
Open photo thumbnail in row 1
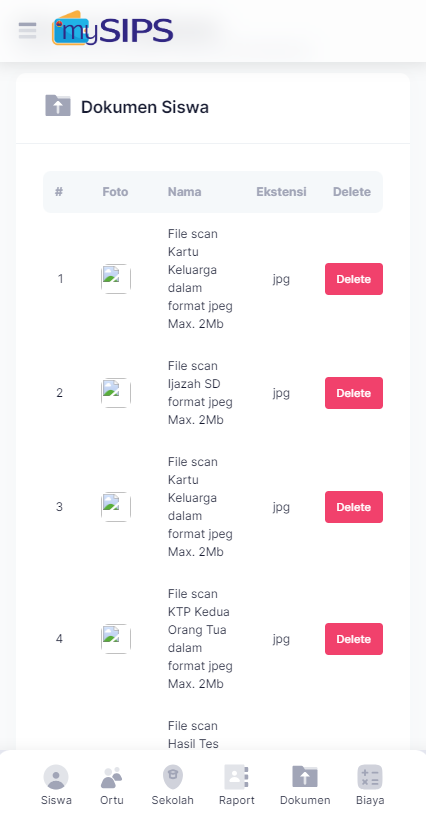pyautogui.click(x=115, y=279)
